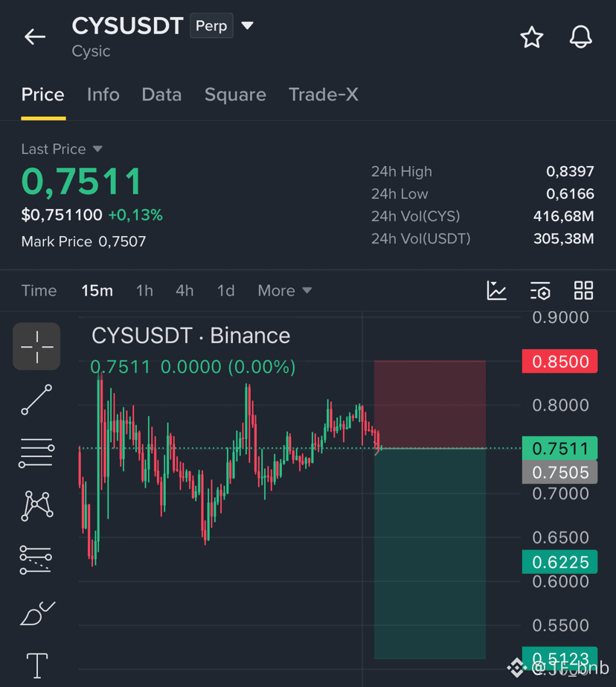Image resolution: width=616 pixels, height=687 pixels.
Task: Expand the More intervals dropdown
Action: [x=285, y=290]
